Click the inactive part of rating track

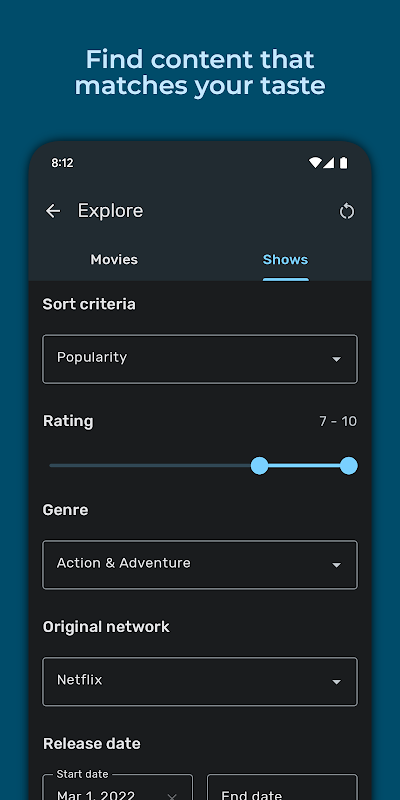pos(151,466)
